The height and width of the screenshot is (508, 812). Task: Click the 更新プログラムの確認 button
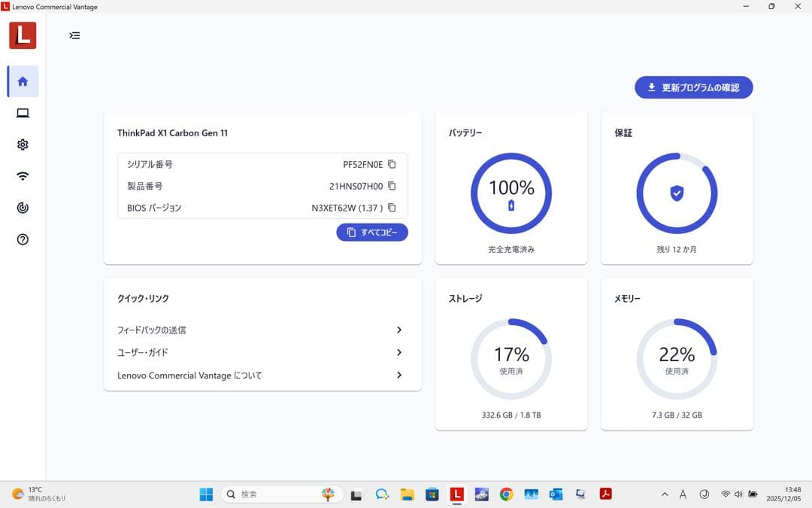click(693, 87)
